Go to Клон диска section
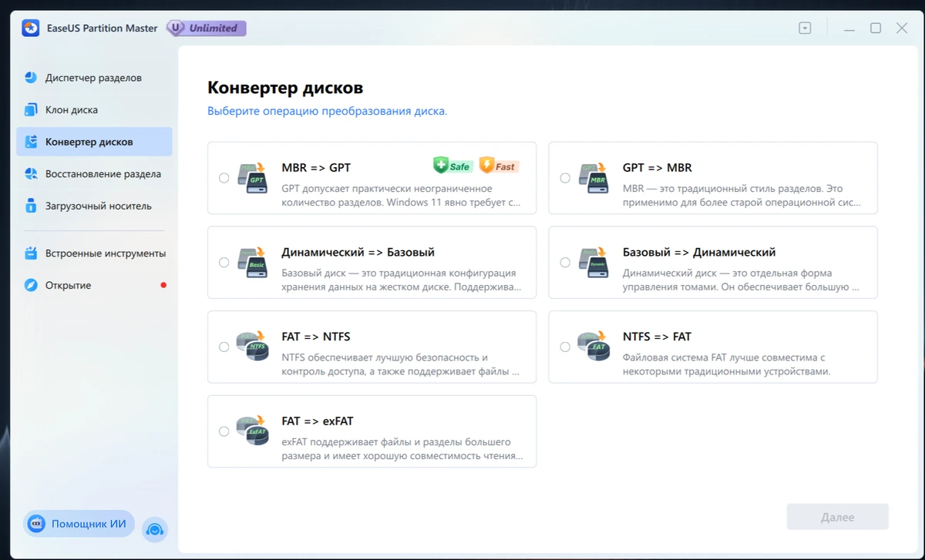Screen dimensions: 925x560 (94, 110)
